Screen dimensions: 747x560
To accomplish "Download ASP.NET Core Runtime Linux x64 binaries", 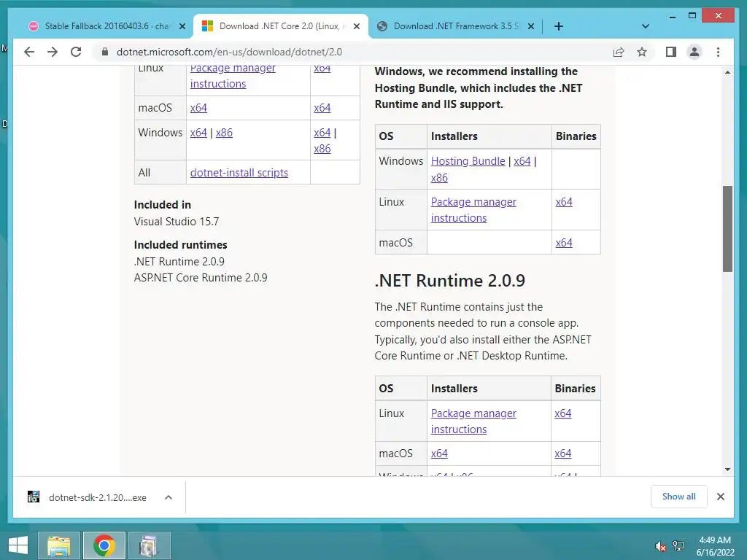I will (x=564, y=202).
